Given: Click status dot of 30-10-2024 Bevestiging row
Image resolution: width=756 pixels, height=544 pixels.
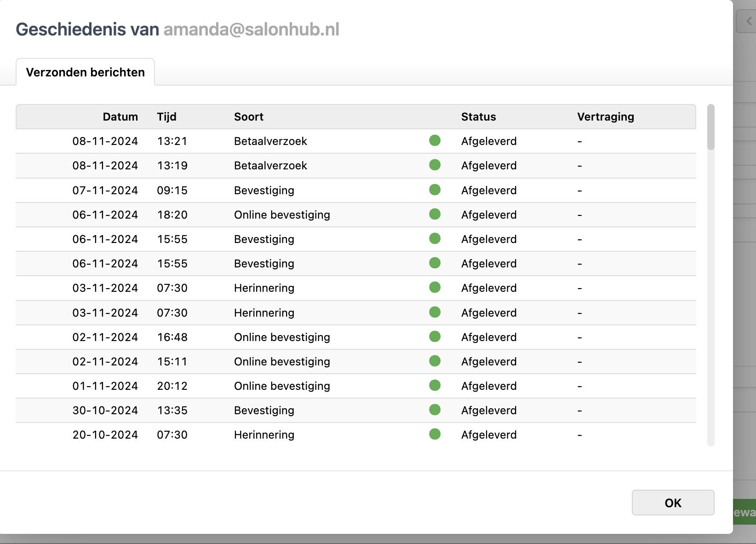Looking at the screenshot, I should (x=435, y=410).
